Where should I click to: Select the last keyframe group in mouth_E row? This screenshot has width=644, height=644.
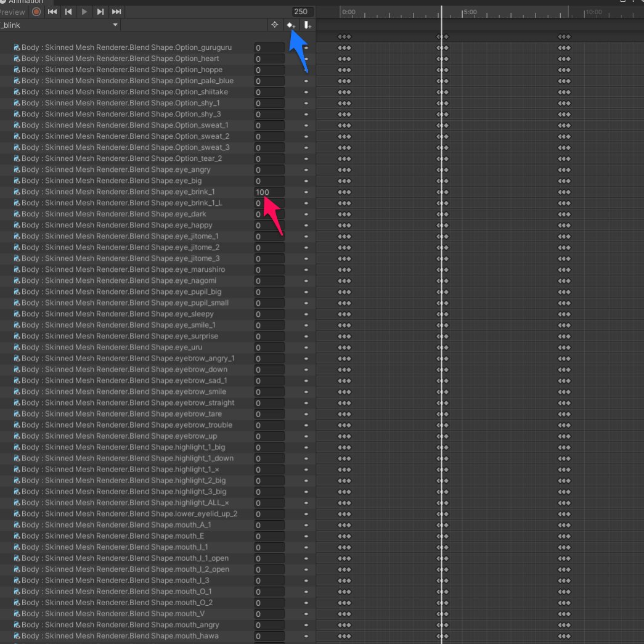coord(565,536)
